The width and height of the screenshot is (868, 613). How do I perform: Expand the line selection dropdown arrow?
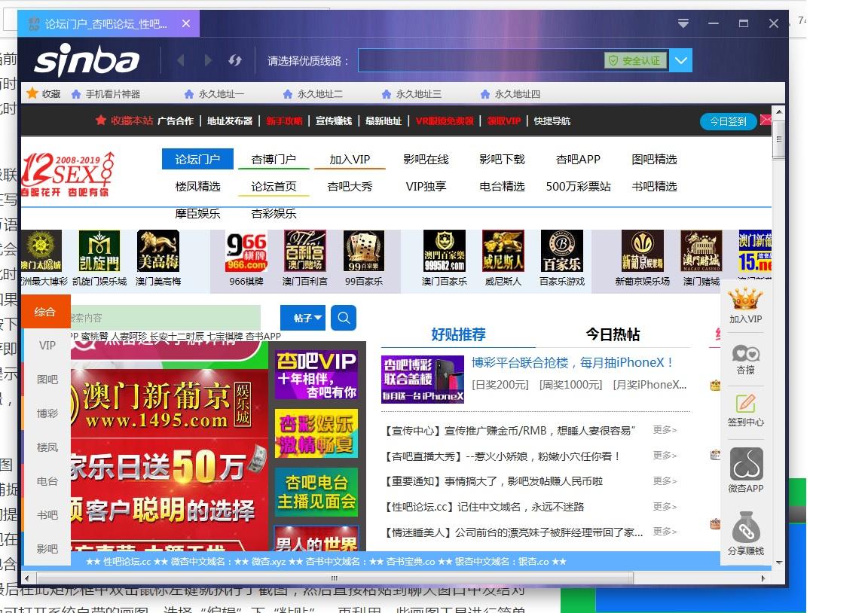click(x=681, y=60)
